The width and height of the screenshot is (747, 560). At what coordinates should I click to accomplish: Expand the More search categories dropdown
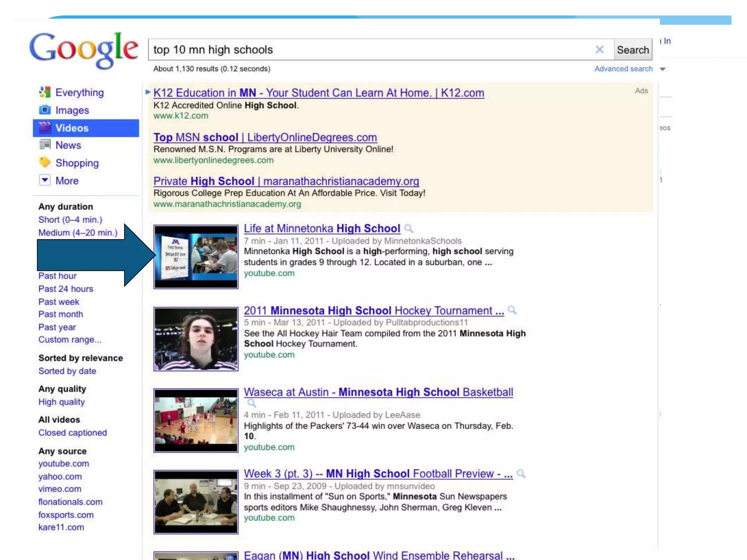pos(44,180)
